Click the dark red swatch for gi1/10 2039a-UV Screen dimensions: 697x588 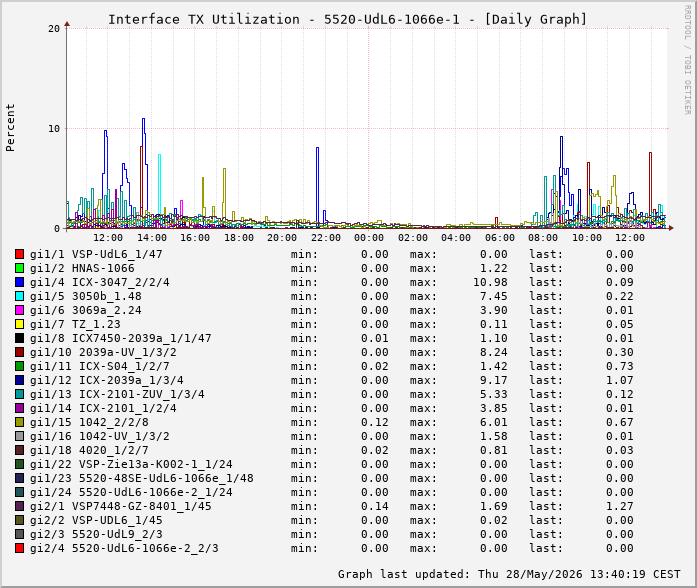point(19,352)
